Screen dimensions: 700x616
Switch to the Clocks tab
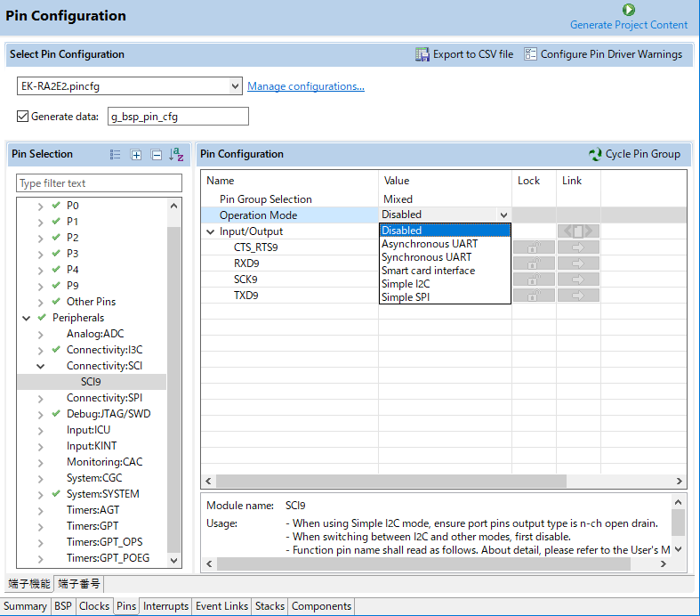94,606
